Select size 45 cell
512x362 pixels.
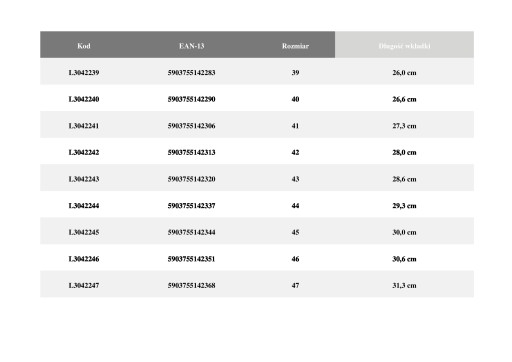(295, 232)
